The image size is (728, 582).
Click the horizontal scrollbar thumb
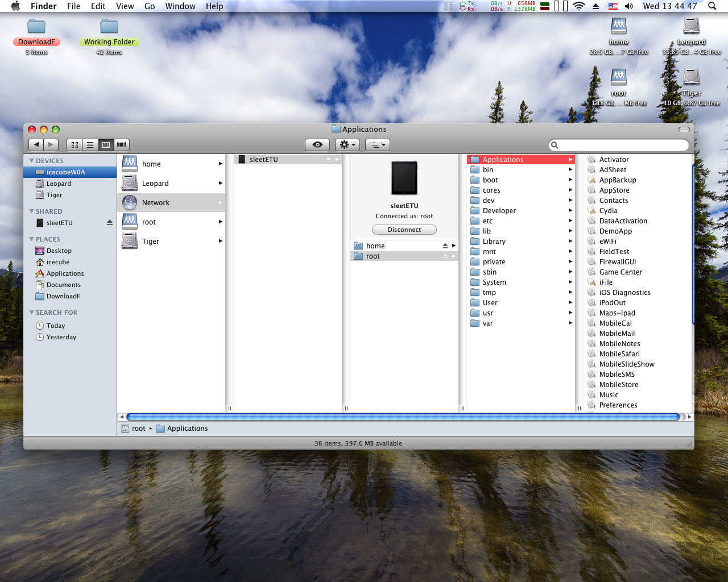point(403,417)
